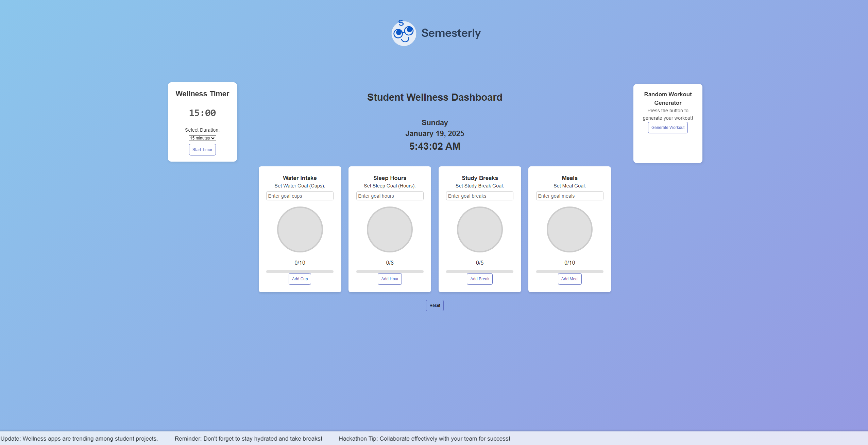Click the Water Intake progress circle
The image size is (868, 445).
[300, 230]
